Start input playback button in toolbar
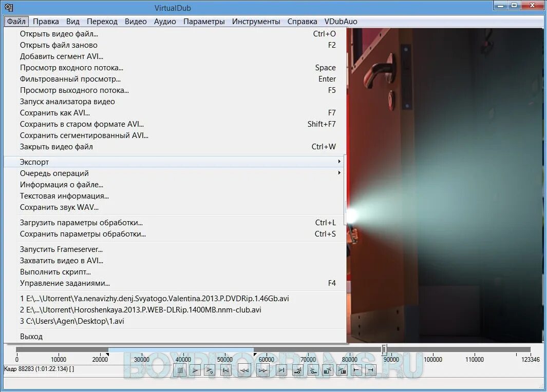The height and width of the screenshot is (392, 547). point(195,370)
